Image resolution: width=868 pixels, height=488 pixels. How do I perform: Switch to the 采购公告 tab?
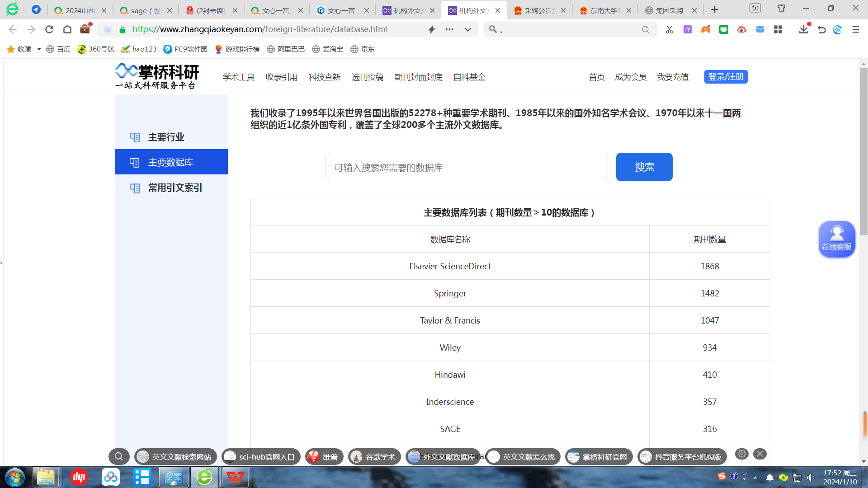tap(539, 10)
